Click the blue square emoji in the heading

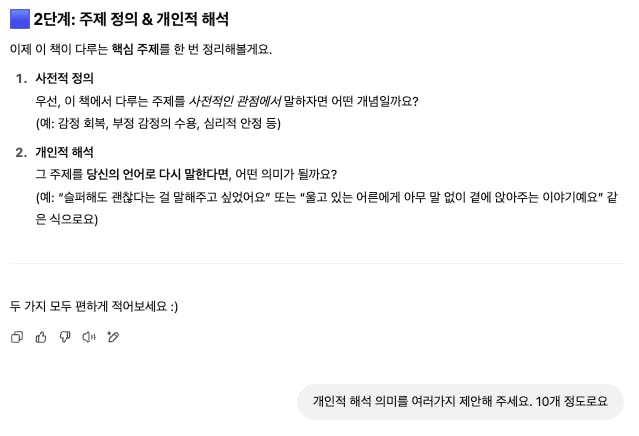click(20, 19)
